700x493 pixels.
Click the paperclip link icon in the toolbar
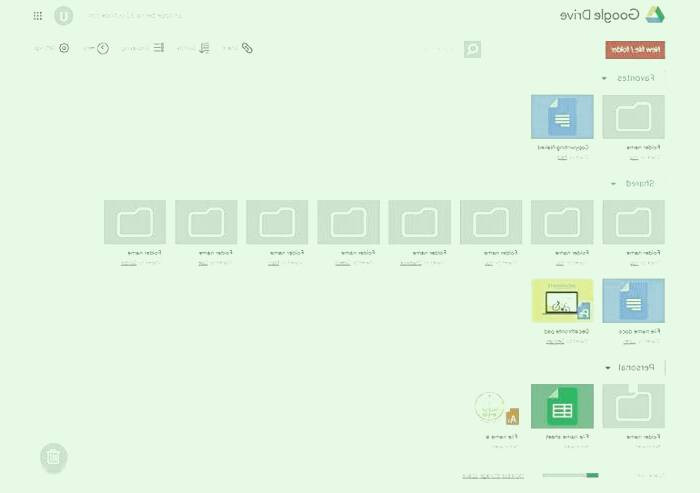(247, 48)
